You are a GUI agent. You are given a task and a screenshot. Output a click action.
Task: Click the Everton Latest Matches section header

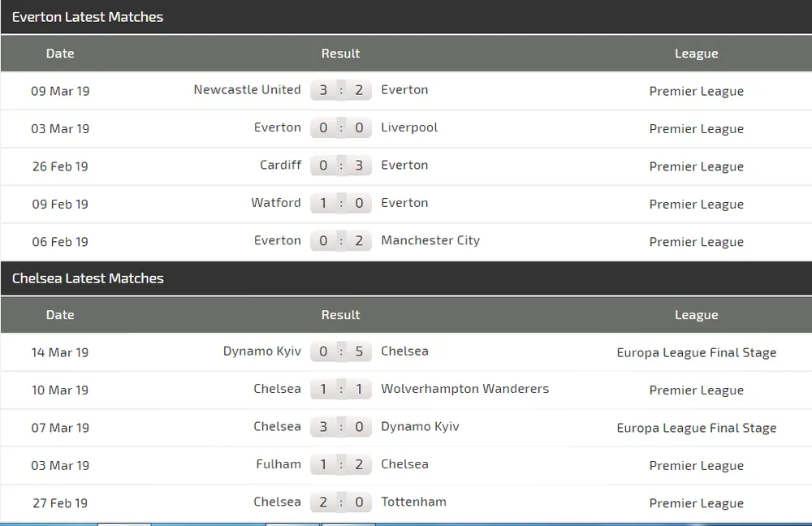point(88,17)
